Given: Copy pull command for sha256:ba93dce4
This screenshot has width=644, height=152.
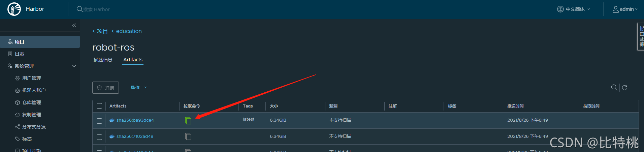Looking at the screenshot, I should (x=188, y=120).
